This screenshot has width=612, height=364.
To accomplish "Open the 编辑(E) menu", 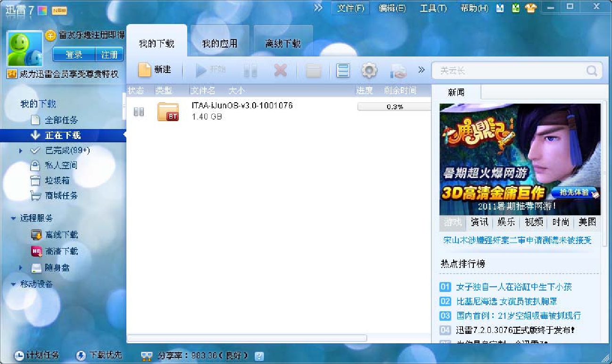I will click(392, 8).
